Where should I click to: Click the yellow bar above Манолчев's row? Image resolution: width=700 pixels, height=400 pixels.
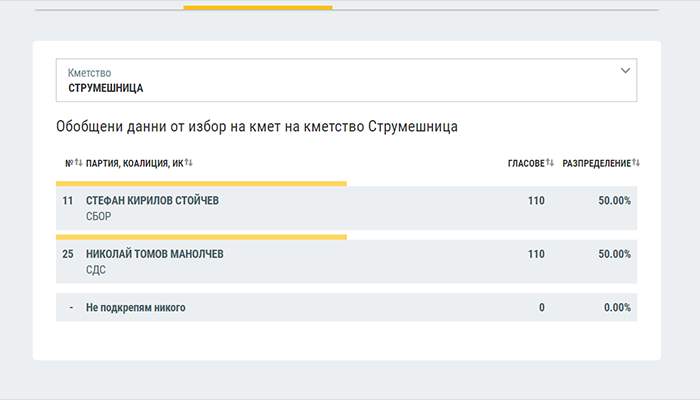click(201, 237)
